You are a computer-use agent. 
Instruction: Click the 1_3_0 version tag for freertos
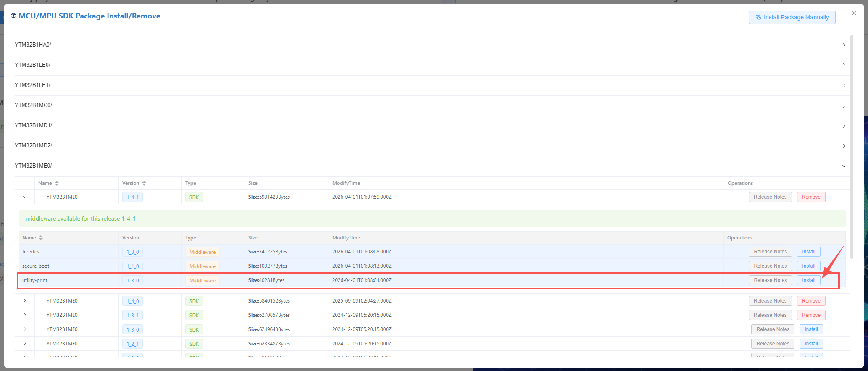coord(132,252)
